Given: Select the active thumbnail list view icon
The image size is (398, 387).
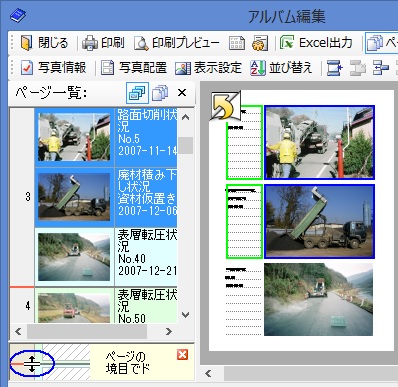Looking at the screenshot, I should click(137, 93).
